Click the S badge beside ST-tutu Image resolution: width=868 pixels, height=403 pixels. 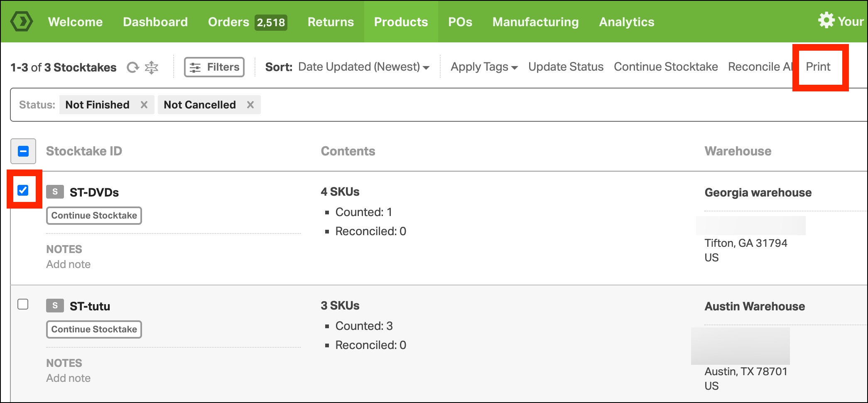[x=55, y=306]
